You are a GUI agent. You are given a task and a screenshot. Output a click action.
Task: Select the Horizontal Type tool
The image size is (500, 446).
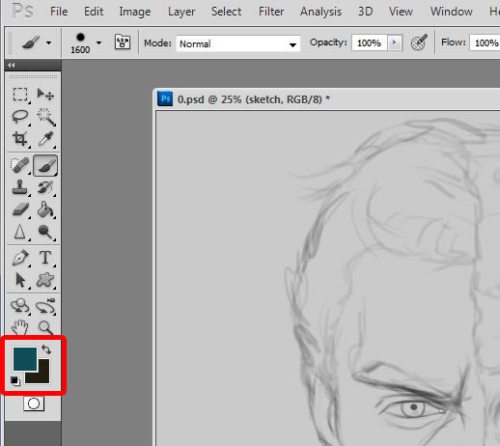pos(46,258)
